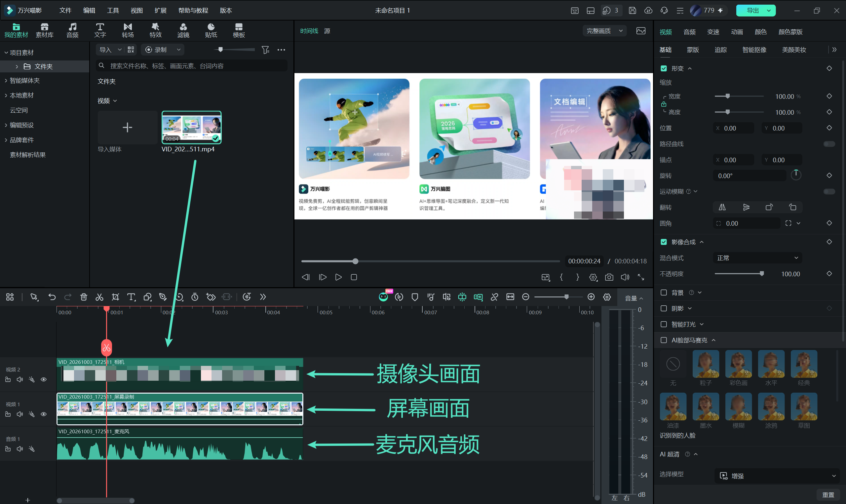The height and width of the screenshot is (504, 846).
Task: Click the 不透明度 opacity slider
Action: 739,274
